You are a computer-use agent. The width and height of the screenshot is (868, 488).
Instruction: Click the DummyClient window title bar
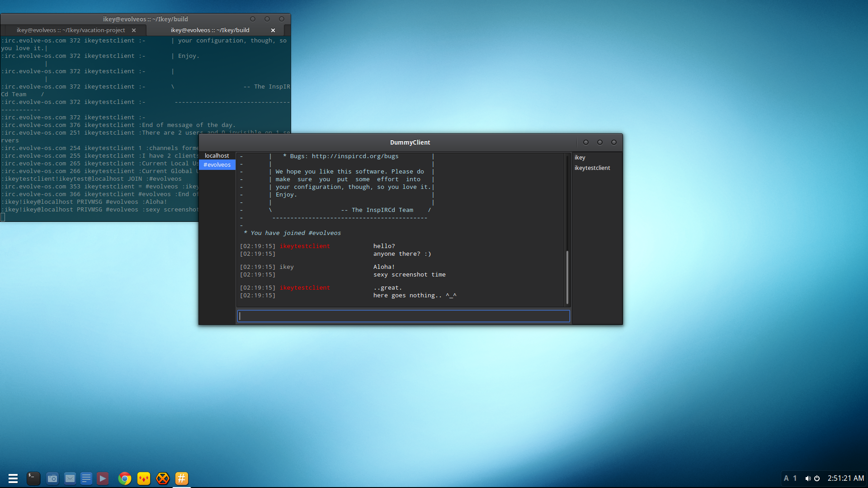coord(410,142)
